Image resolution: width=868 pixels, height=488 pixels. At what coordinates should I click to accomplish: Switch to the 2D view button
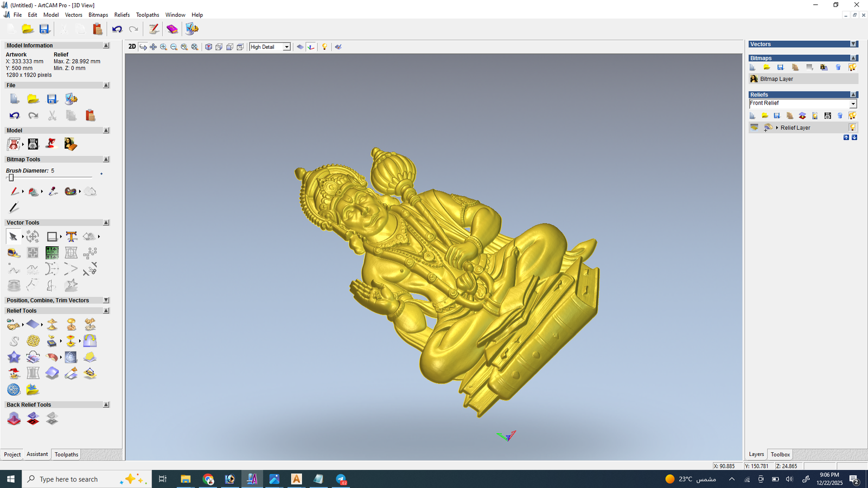pyautogui.click(x=132, y=47)
